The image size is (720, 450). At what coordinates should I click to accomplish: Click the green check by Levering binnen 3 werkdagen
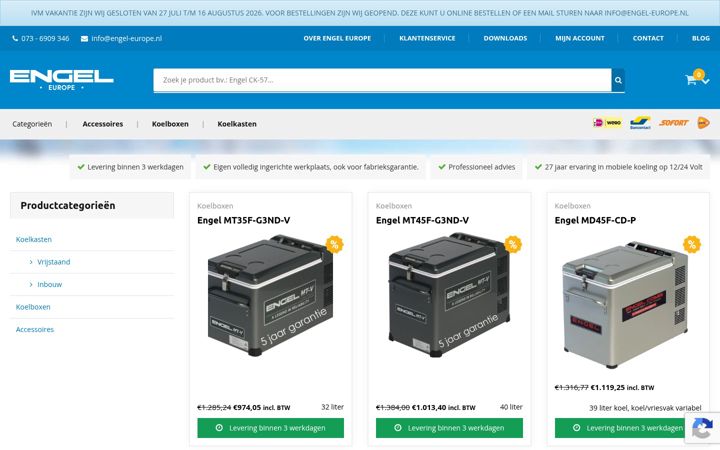pos(81,167)
